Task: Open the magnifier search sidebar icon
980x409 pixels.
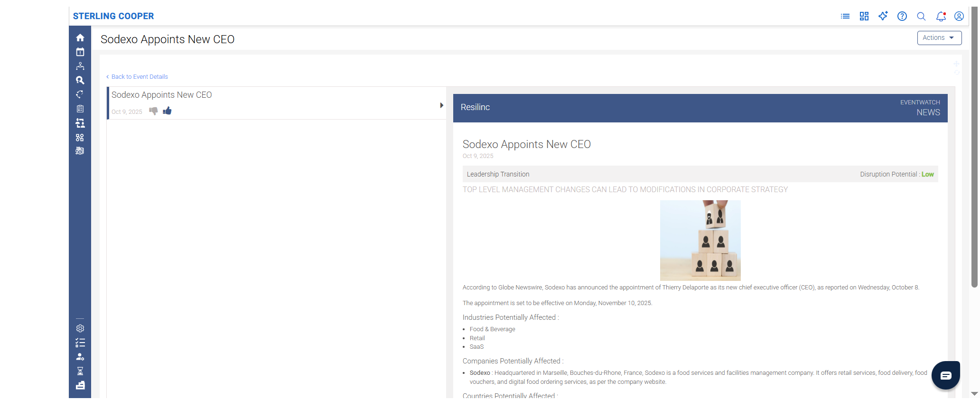Action: point(80,80)
